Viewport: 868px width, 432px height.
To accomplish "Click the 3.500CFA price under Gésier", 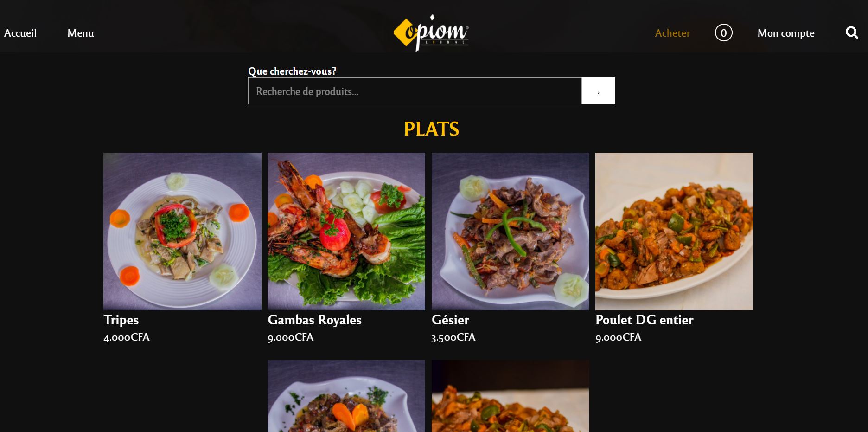I will (453, 337).
